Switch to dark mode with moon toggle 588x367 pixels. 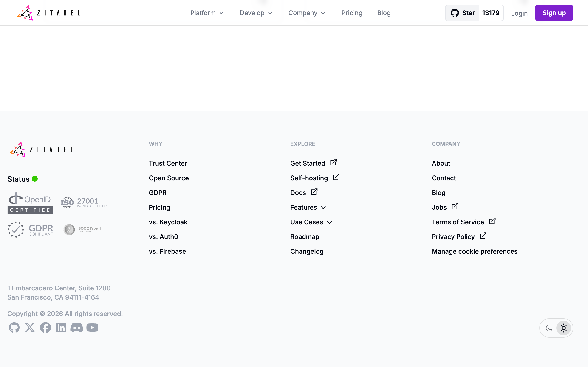coord(549,328)
